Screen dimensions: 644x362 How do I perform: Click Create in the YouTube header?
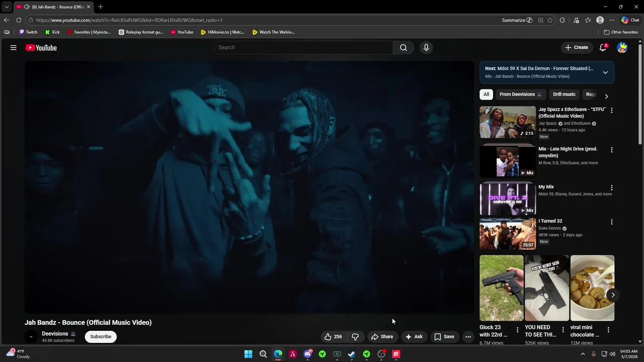576,47
